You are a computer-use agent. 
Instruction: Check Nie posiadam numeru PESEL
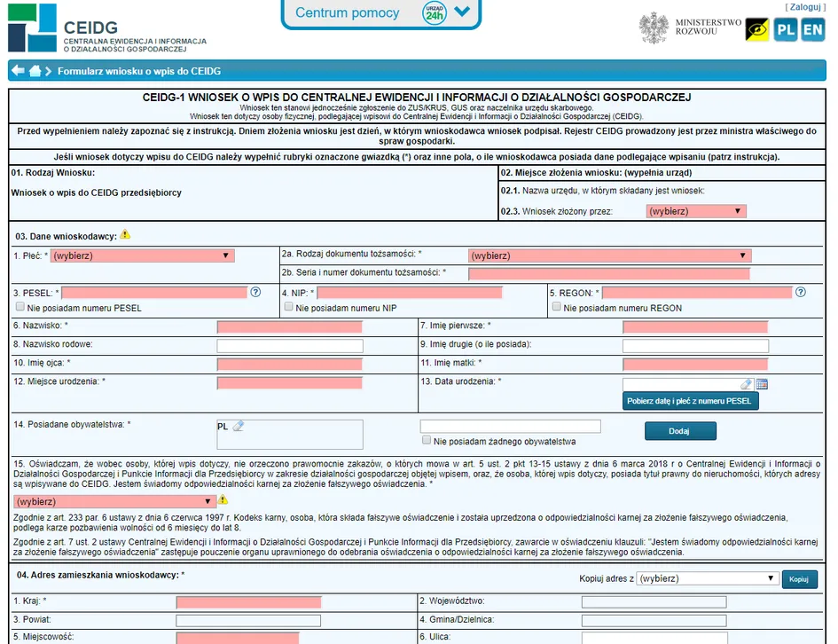point(20,307)
